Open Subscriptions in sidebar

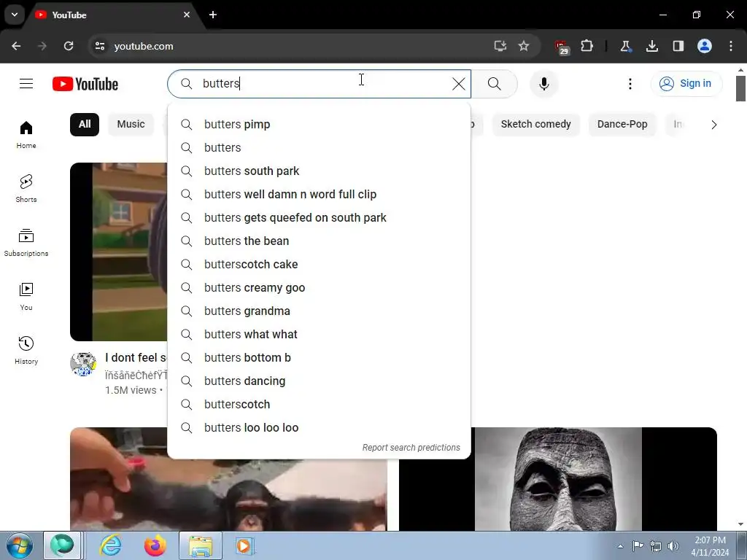point(26,242)
